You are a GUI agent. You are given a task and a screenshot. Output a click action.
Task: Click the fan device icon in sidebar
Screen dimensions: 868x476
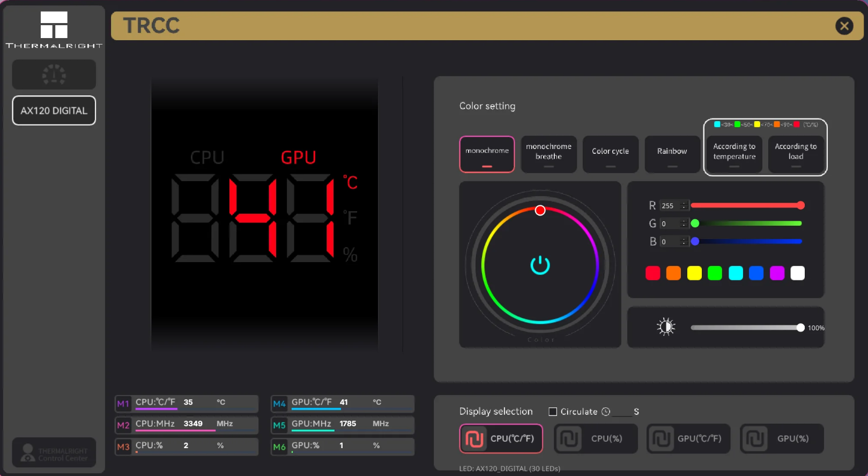point(54,75)
